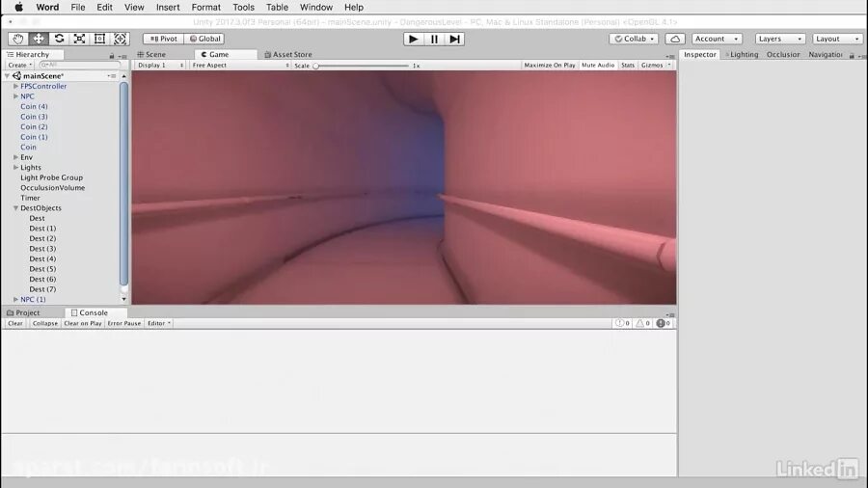This screenshot has height=488, width=868.
Task: Select Dest (3) in Hierarchy
Action: pos(42,249)
